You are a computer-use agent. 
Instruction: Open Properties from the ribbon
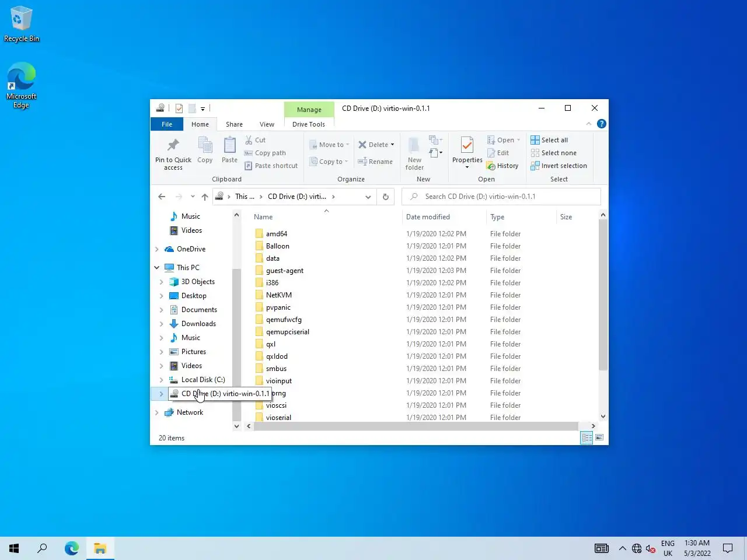467,153
